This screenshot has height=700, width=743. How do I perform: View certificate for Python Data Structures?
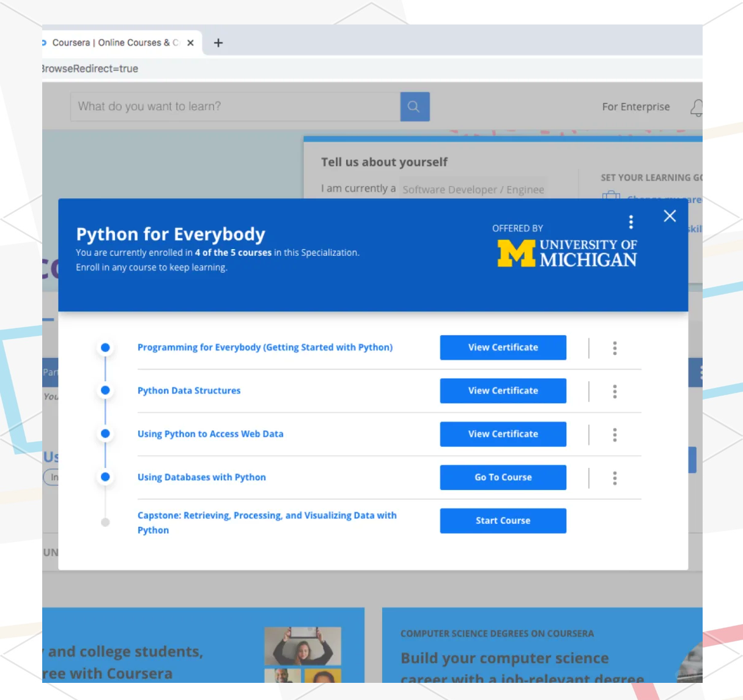[x=503, y=391]
